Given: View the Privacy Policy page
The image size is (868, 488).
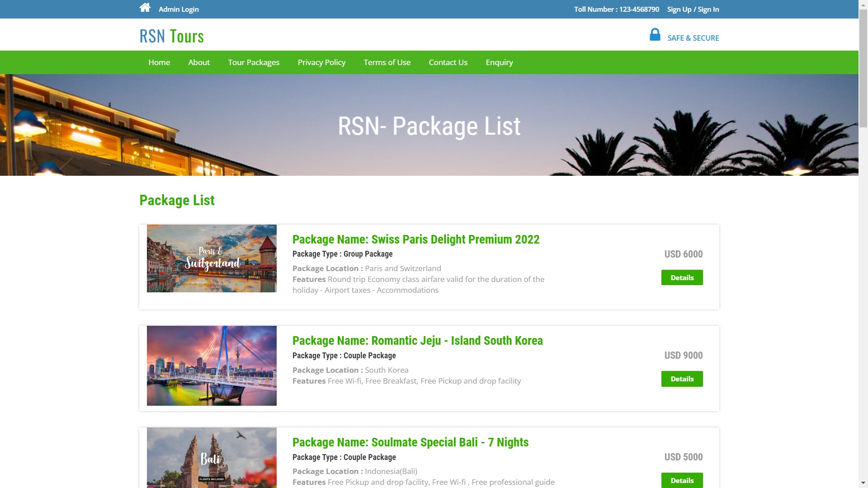Looking at the screenshot, I should (321, 62).
